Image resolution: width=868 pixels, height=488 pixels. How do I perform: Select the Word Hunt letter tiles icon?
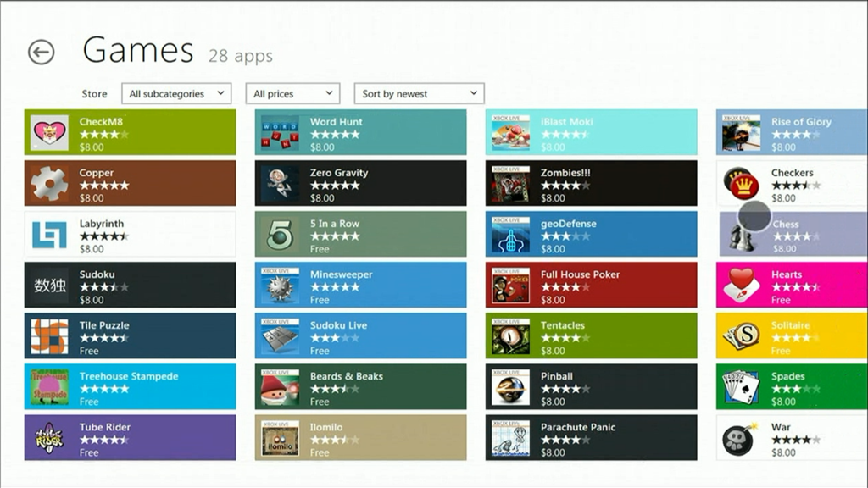tap(280, 133)
